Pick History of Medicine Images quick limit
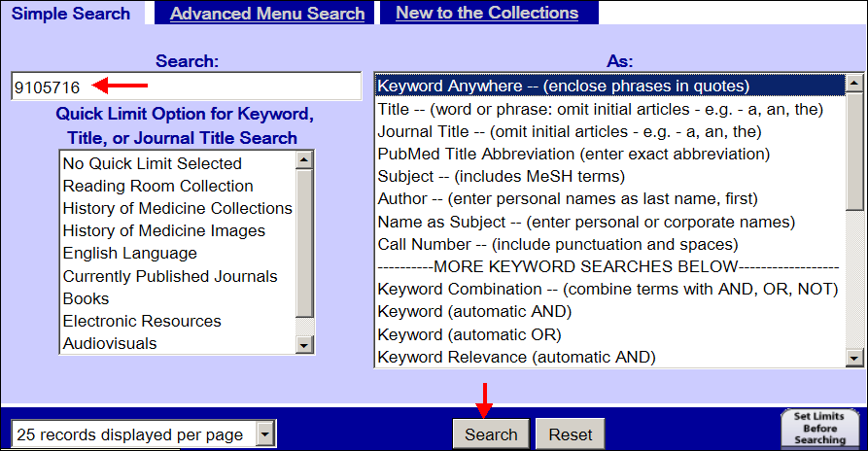Screen dimensions: 868x451 click(x=164, y=230)
